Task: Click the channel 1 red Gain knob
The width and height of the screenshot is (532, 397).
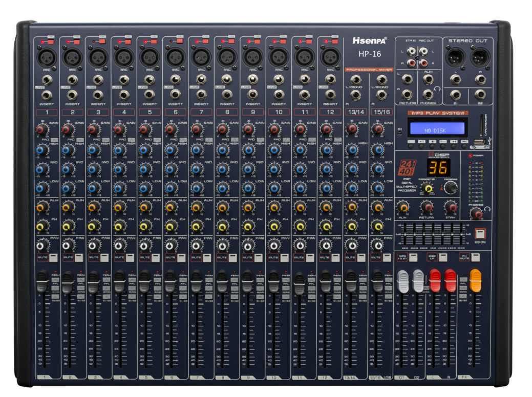Action: (x=40, y=130)
